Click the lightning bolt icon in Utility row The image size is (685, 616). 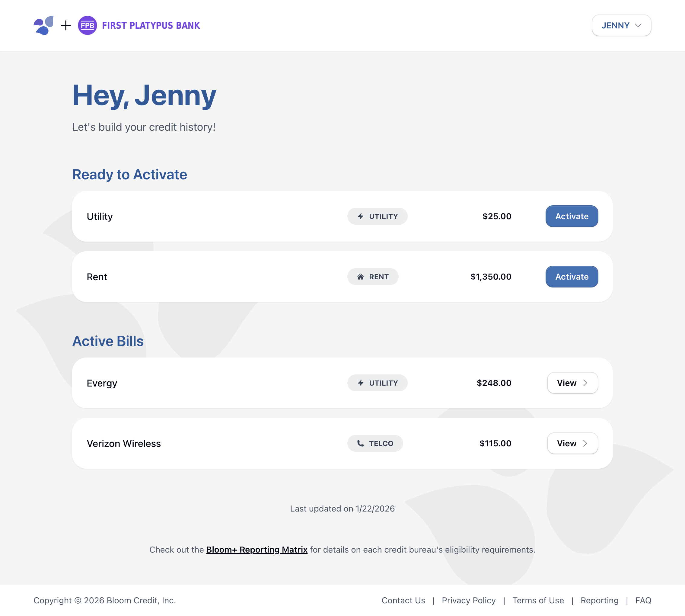click(361, 216)
